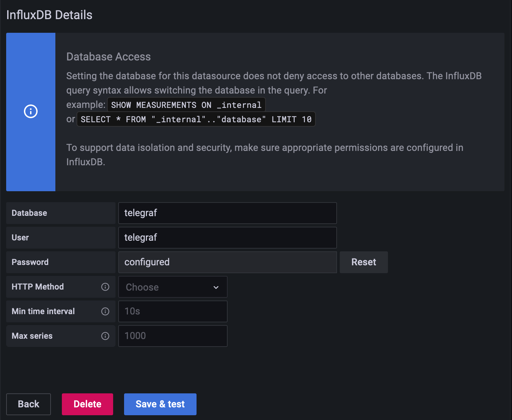Focus the User input field
Image resolution: width=512 pixels, height=420 pixels.
tap(228, 238)
